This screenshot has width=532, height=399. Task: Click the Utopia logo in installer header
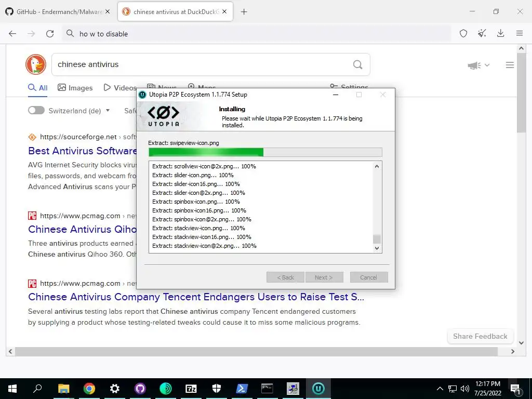(164, 116)
